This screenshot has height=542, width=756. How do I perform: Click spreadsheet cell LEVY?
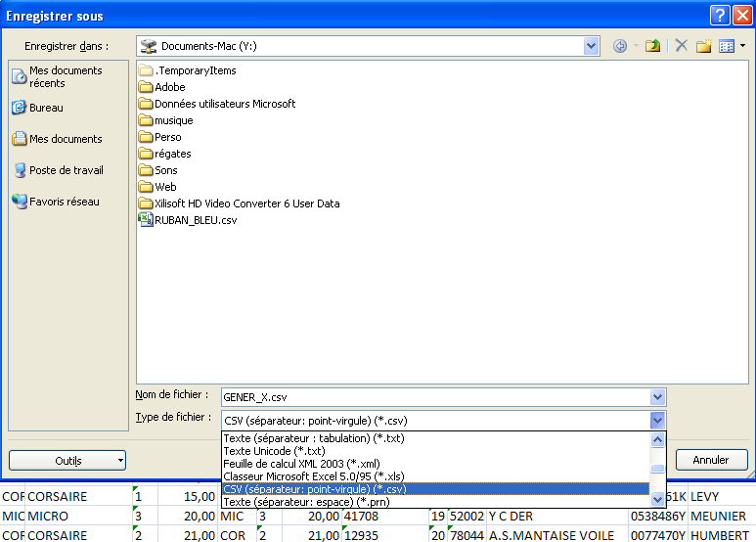click(721, 497)
